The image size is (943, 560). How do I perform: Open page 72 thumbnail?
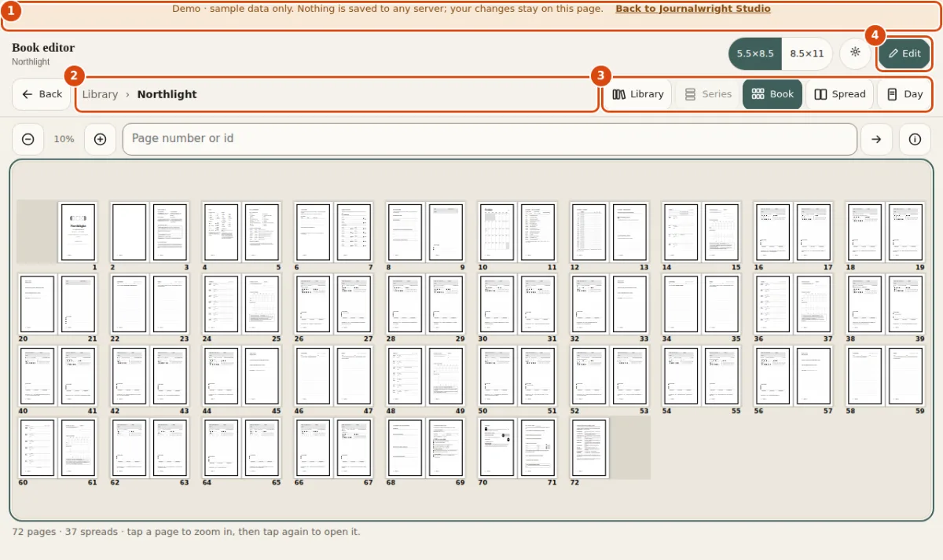pos(589,448)
